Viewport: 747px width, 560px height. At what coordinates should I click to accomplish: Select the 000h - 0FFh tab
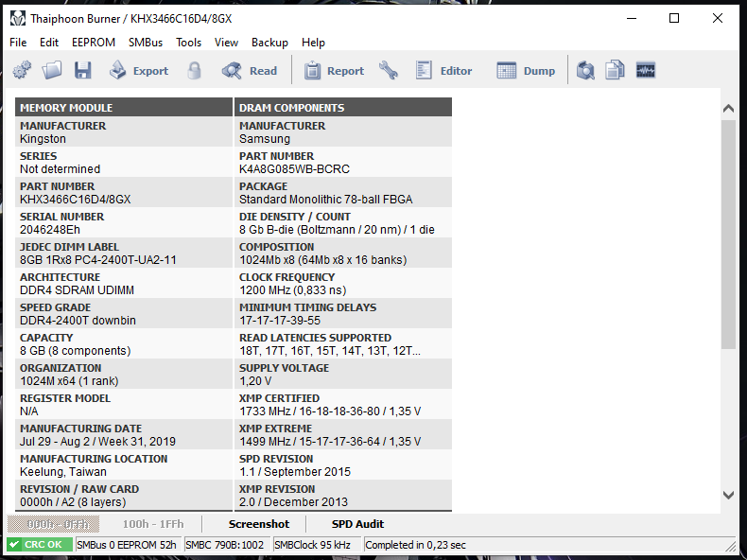pos(53,524)
